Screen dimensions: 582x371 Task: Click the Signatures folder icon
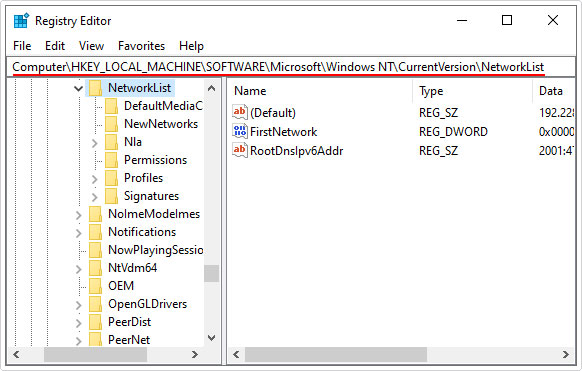tap(111, 196)
